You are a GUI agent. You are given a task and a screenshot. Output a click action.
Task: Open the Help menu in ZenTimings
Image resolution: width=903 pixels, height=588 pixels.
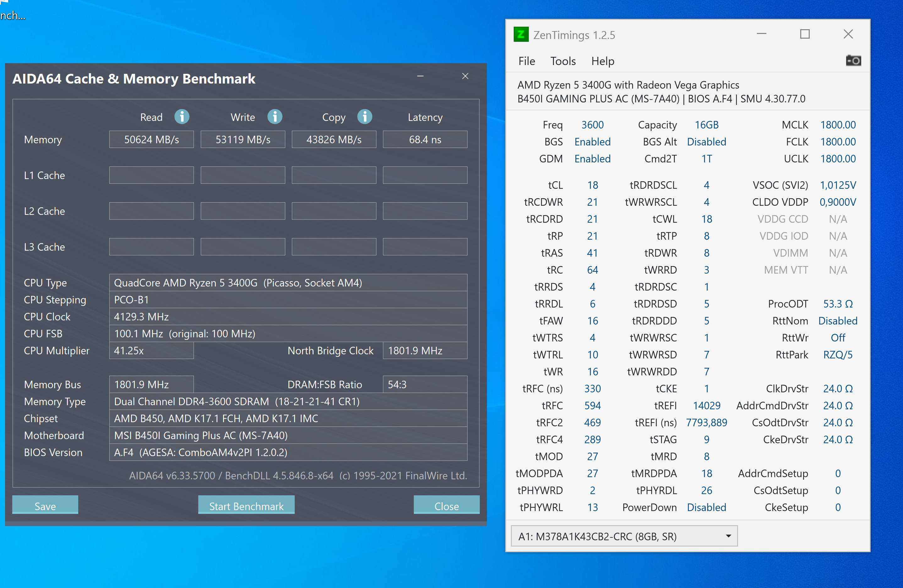(x=603, y=61)
